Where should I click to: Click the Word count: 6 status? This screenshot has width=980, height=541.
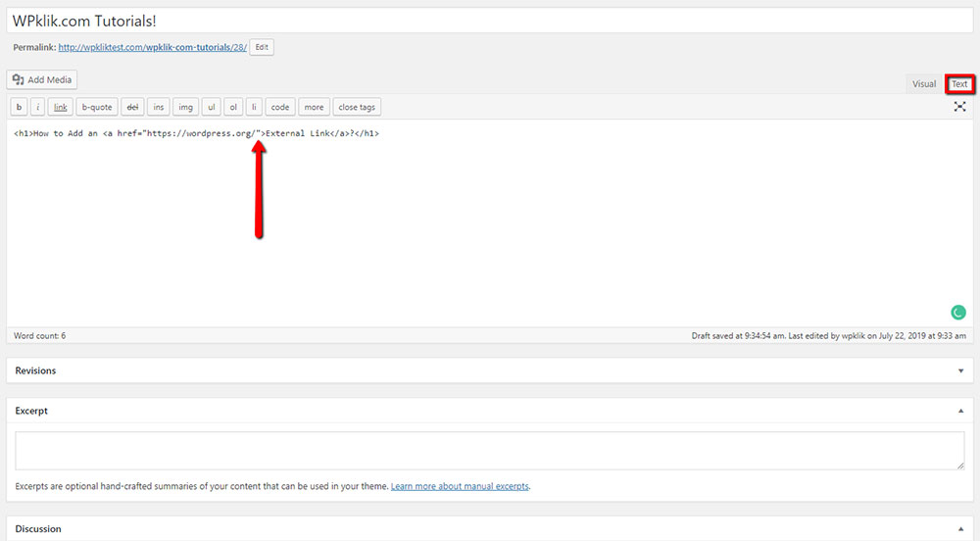pyautogui.click(x=39, y=335)
